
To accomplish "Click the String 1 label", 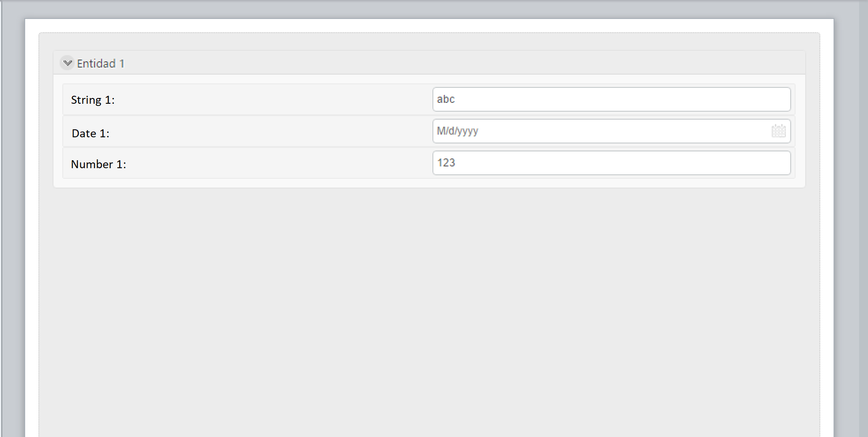I will point(93,100).
